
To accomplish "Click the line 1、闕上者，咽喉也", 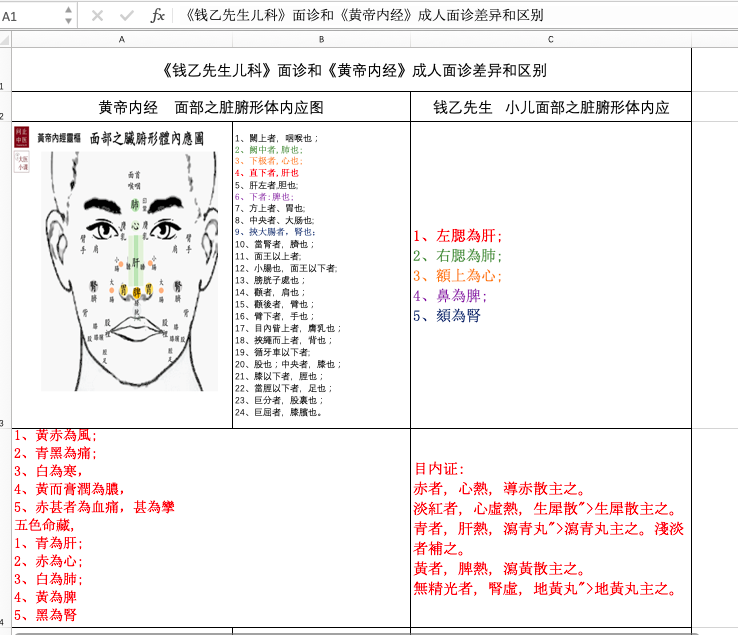I will 276,138.
